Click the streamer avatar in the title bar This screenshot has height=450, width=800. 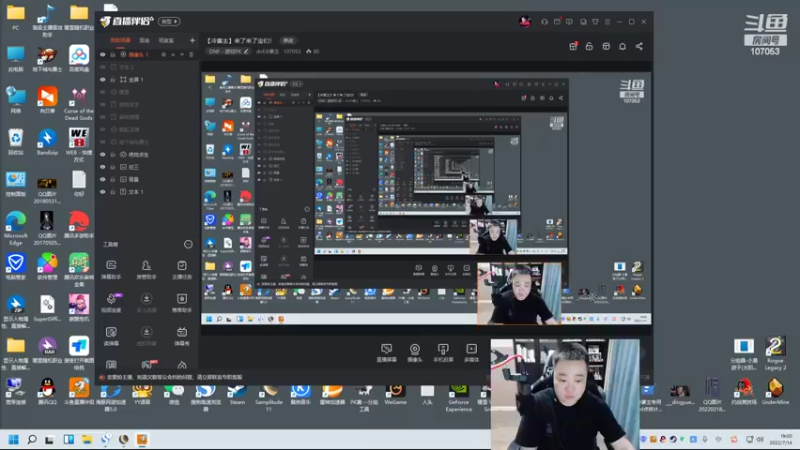(x=524, y=21)
